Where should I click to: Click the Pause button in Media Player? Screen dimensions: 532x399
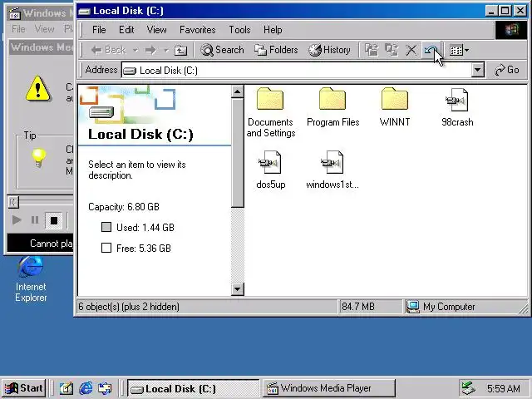click(x=35, y=220)
